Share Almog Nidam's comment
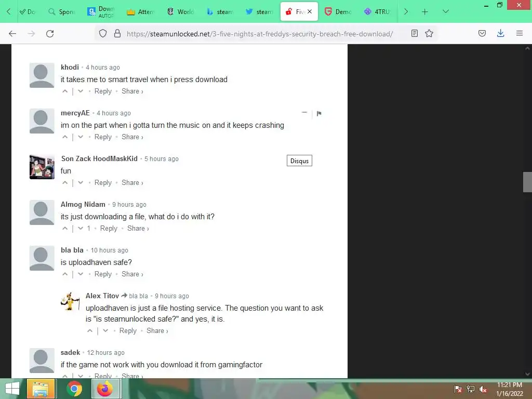532x399 pixels. tap(138, 229)
